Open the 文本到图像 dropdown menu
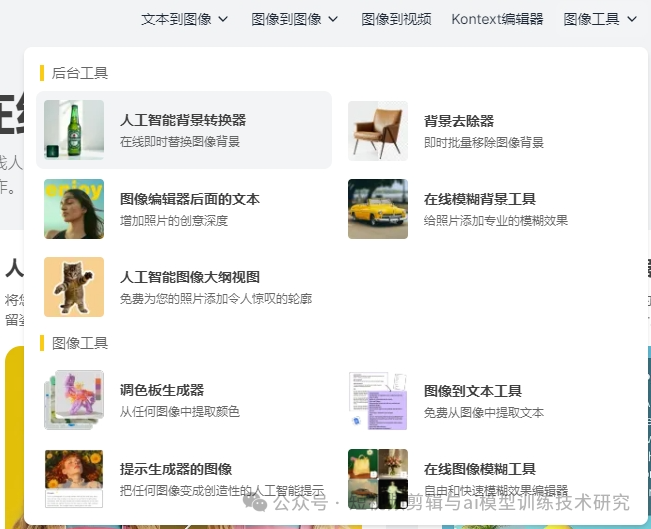Screen dimensions: 651x529 coord(184,19)
